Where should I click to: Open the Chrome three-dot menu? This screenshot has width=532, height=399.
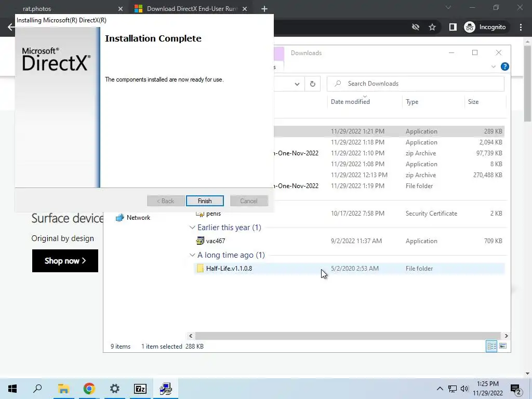coord(521,27)
